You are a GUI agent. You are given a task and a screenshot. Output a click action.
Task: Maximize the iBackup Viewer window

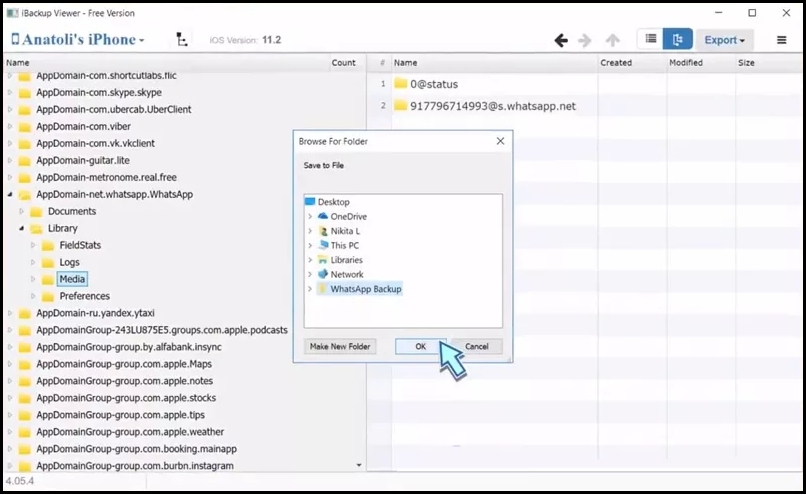[x=752, y=13]
